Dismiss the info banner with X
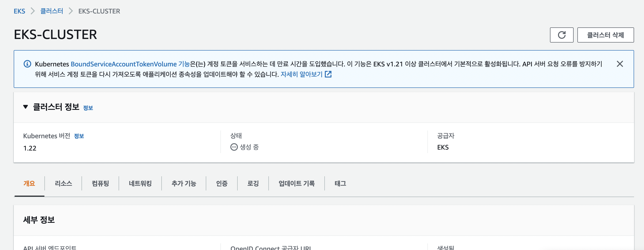Viewport: 644px width, 250px height. click(x=620, y=64)
